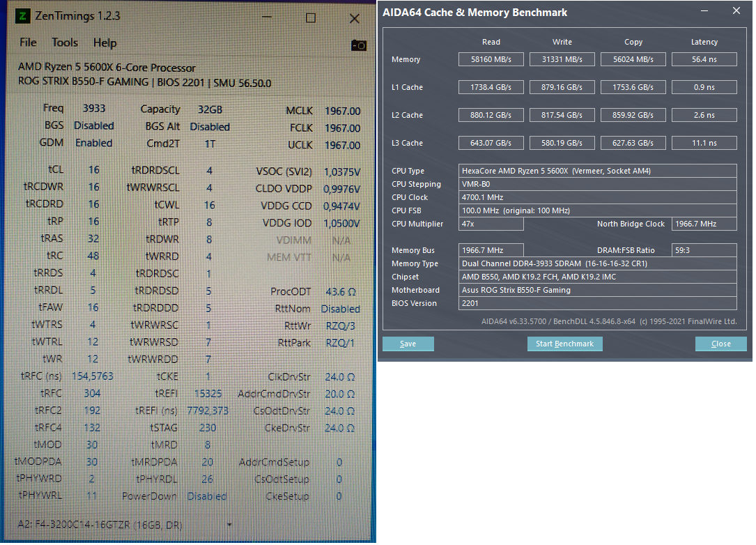Screen dimensions: 756x545
Task: Click the AddrCmdDrvStr value 20.0 Ω
Action: pos(339,394)
